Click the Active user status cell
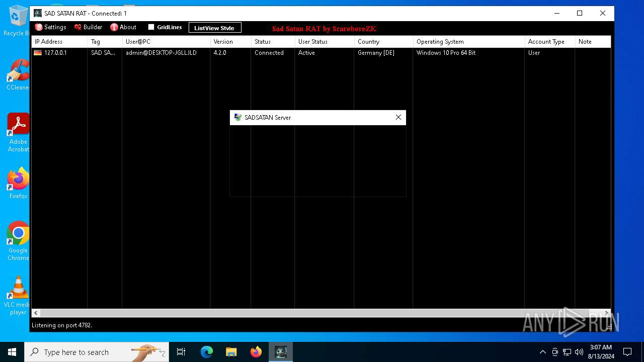The image size is (644, 362). [x=306, y=53]
